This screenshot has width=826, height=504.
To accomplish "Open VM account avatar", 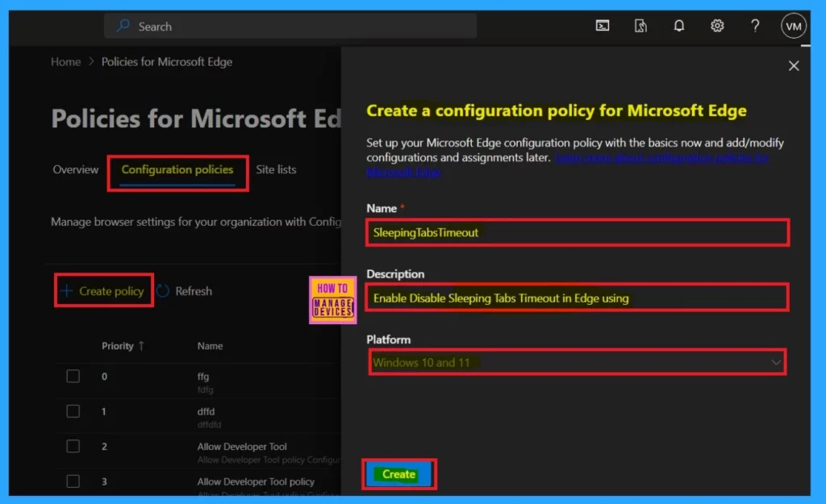I will pyautogui.click(x=794, y=27).
